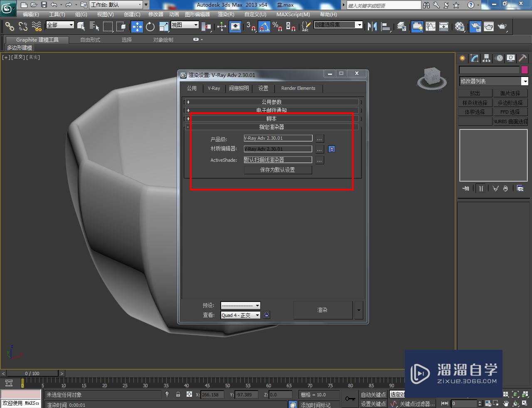Switch to the V-Ray tab
Viewport: 532px width, 408px height.
214,88
